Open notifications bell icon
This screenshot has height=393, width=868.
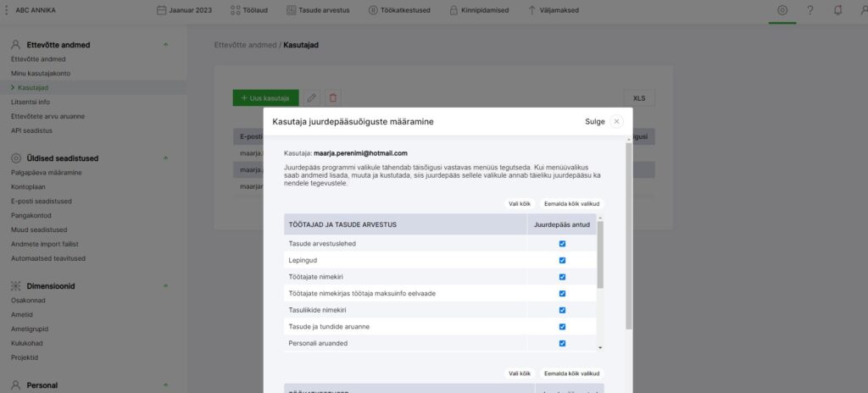click(x=838, y=10)
